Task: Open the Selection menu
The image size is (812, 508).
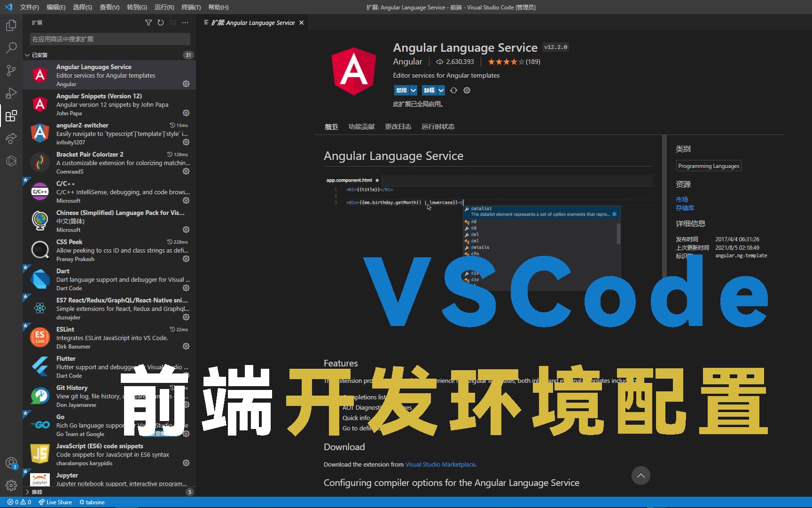Action: (x=83, y=7)
